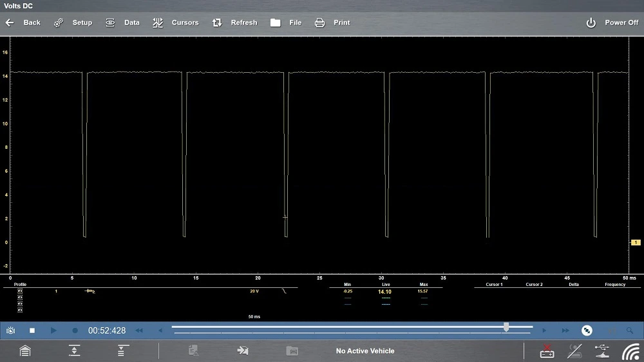Click the USB connection icon
The width and height of the screenshot is (644, 362).
coord(601,351)
